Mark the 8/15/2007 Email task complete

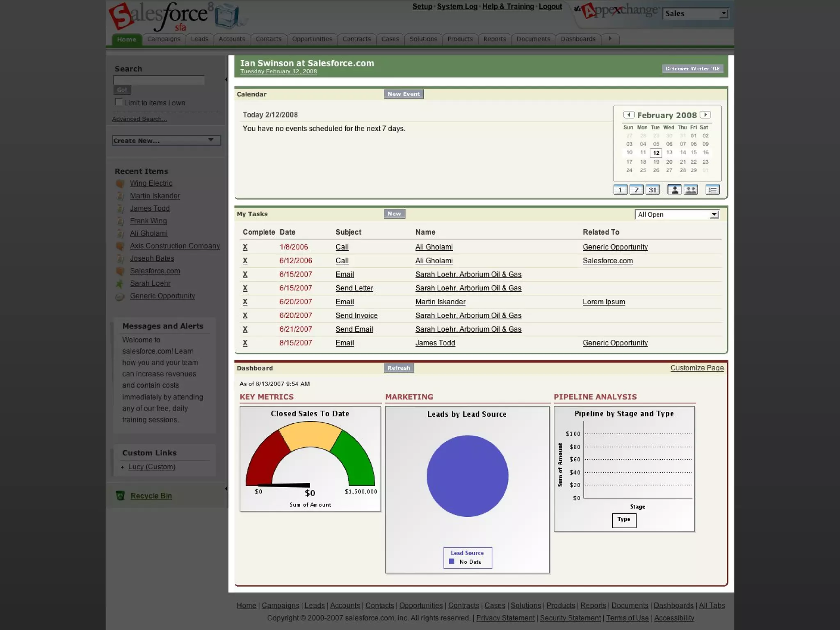point(245,343)
